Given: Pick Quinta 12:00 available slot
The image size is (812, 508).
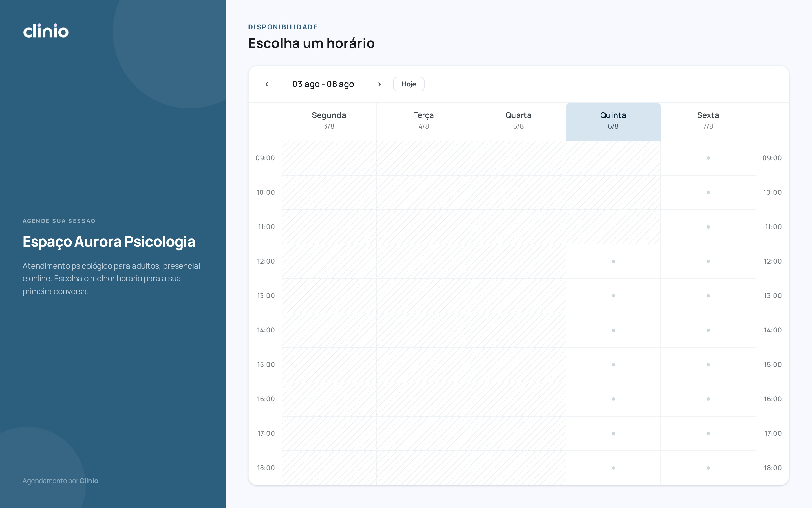Looking at the screenshot, I should click(x=613, y=261).
